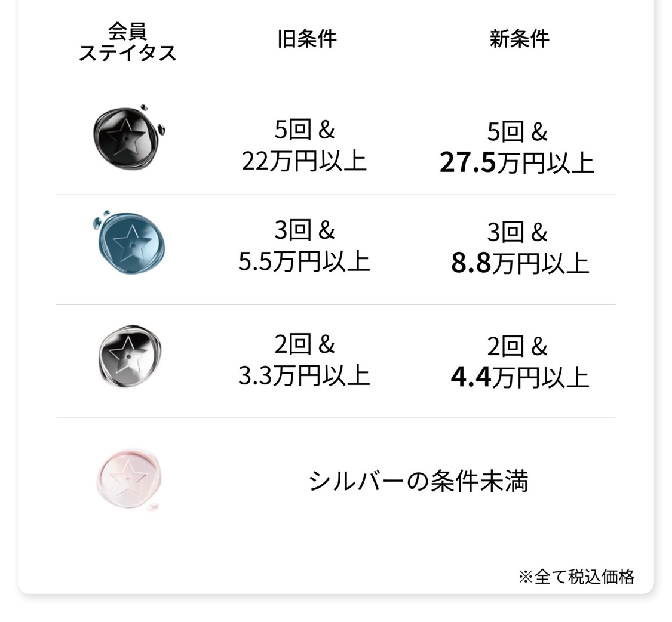Select the 会員ステイタス column header

(x=128, y=42)
